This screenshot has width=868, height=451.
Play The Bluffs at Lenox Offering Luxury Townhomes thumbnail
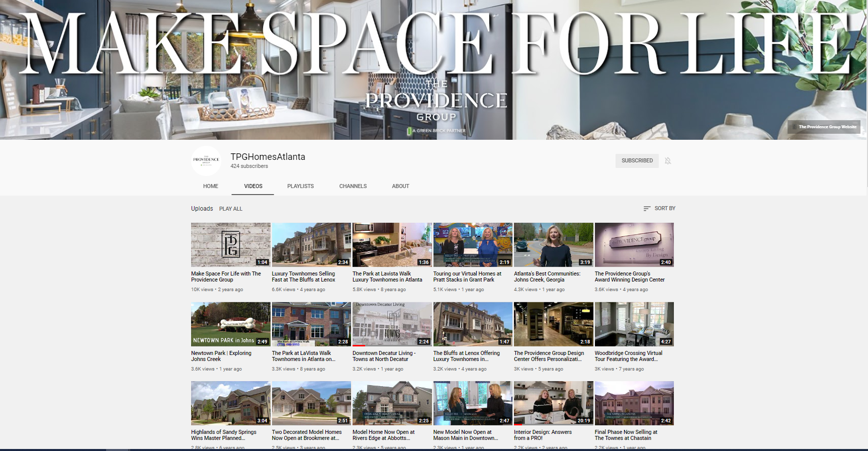coord(473,324)
